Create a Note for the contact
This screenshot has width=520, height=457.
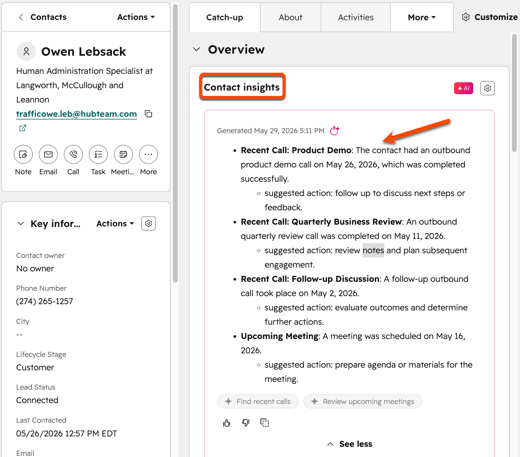click(x=23, y=154)
